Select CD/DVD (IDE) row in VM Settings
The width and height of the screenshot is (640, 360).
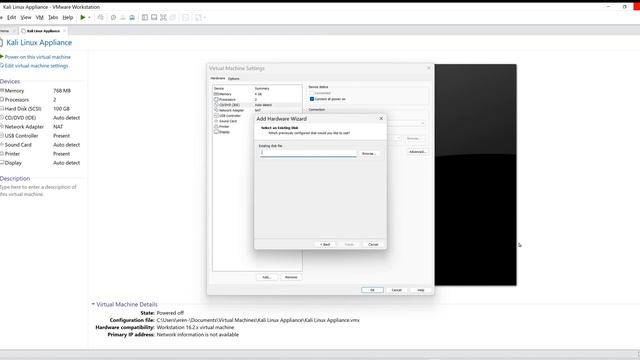(257, 105)
